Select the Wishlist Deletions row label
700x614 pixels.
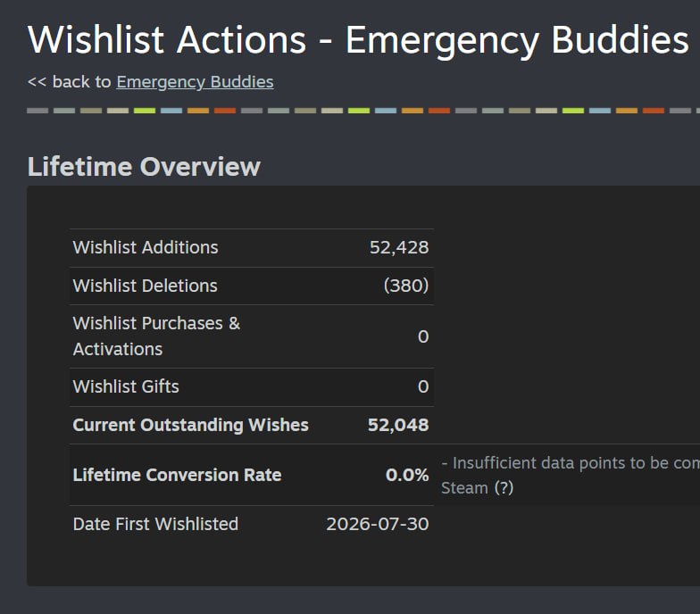145,286
